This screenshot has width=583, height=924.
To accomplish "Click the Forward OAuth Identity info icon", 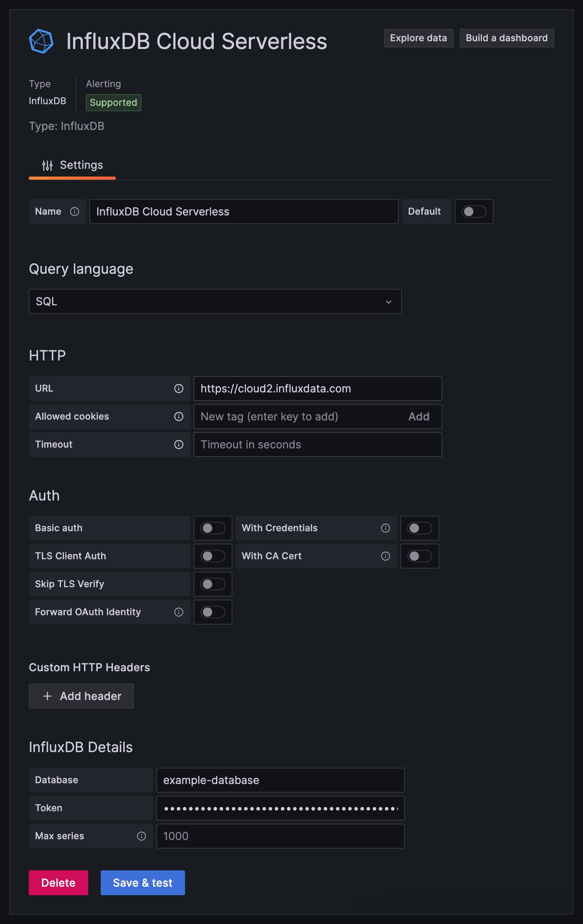I will coord(179,612).
